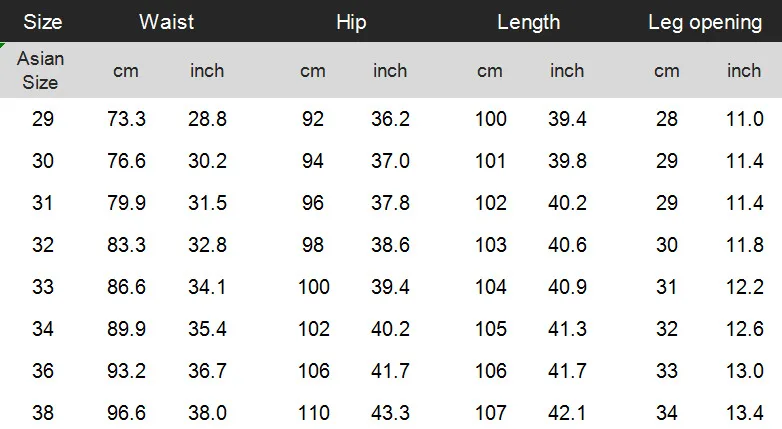Select the length inch value for size 36
Image resolution: width=782 pixels, height=429 pixels.
coord(568,371)
